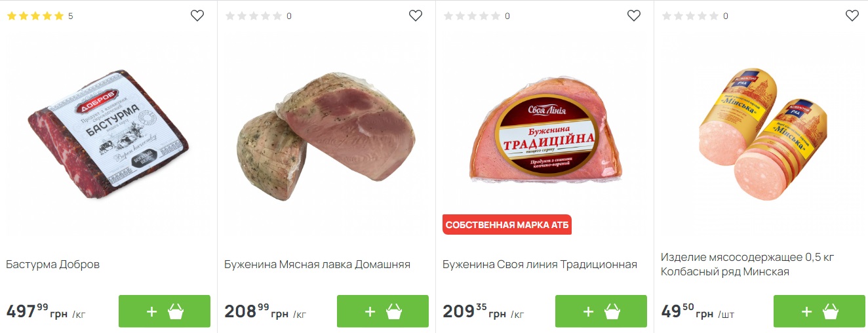View the Бастурма Добров product image
Screen dimensions: 868x333
click(x=108, y=134)
